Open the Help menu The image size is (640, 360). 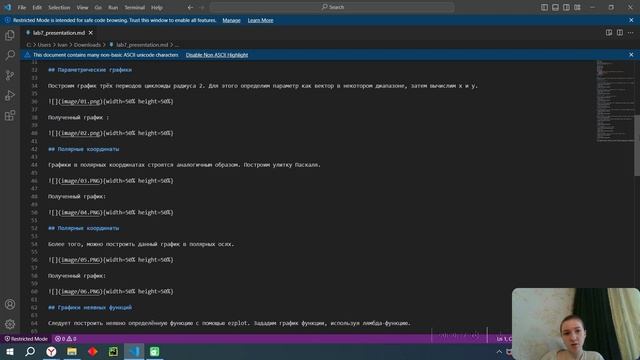coord(157,7)
